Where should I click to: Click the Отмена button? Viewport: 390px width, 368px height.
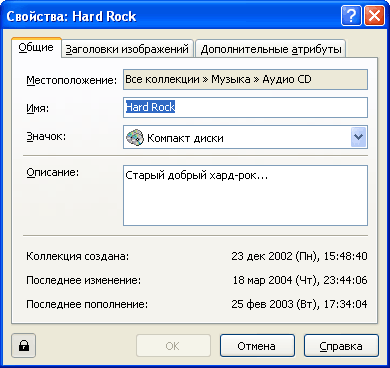[257, 346]
